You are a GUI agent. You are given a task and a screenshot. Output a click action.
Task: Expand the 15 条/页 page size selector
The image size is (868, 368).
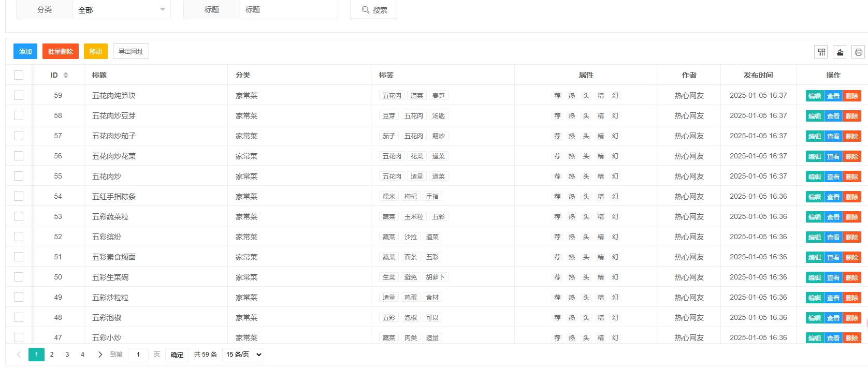243,355
